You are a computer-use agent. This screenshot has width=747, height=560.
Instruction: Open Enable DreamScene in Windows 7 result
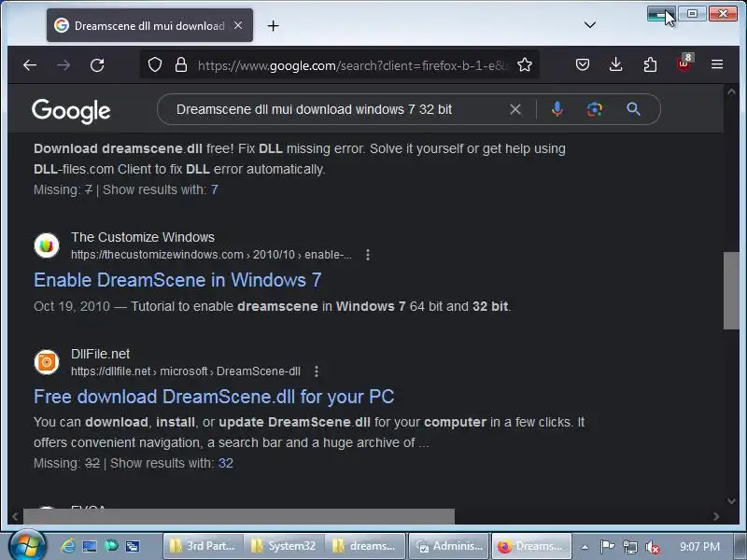tap(177, 280)
